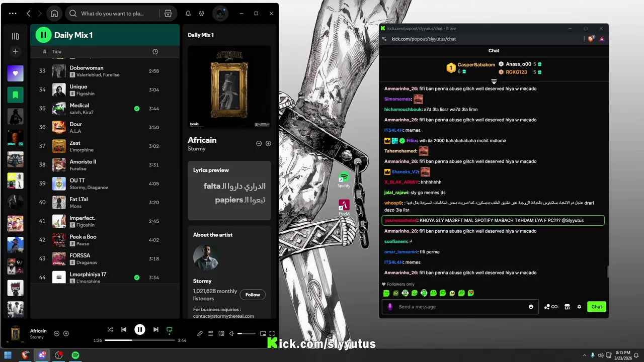Open the Spotify miniplayer
This screenshot has height=362, width=644.
(263, 333)
